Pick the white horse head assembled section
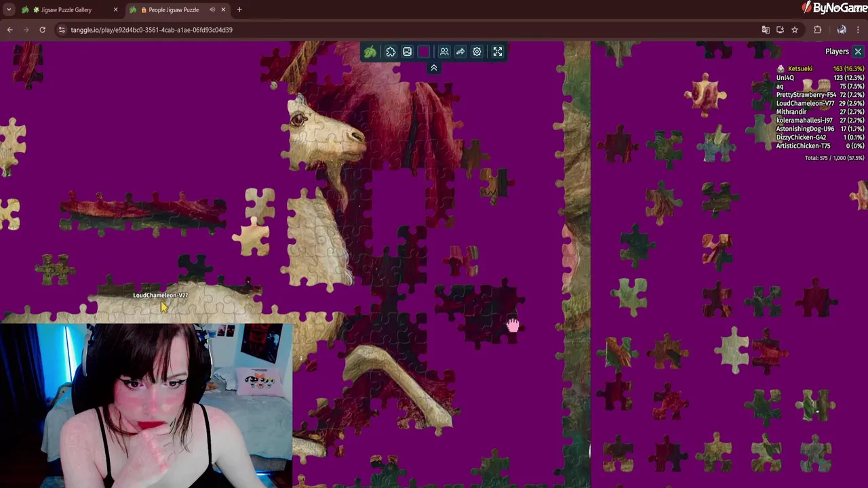The height and width of the screenshot is (488, 868). click(325, 136)
